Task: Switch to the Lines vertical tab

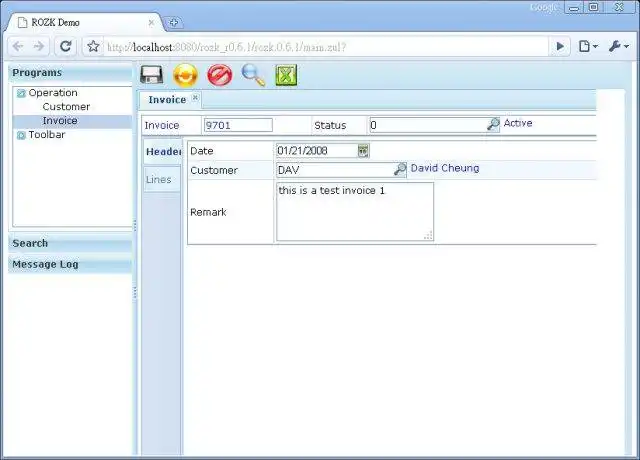Action: tap(162, 179)
